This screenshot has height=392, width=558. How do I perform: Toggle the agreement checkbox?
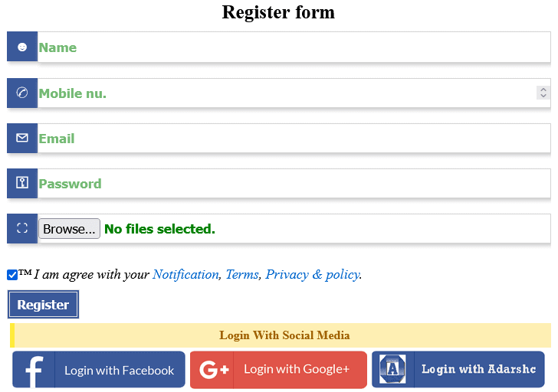(12, 275)
